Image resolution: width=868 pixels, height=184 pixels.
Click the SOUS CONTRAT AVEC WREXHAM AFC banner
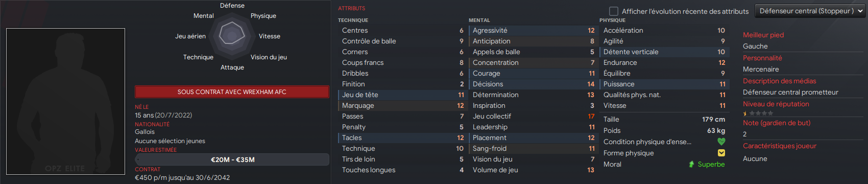click(x=232, y=91)
